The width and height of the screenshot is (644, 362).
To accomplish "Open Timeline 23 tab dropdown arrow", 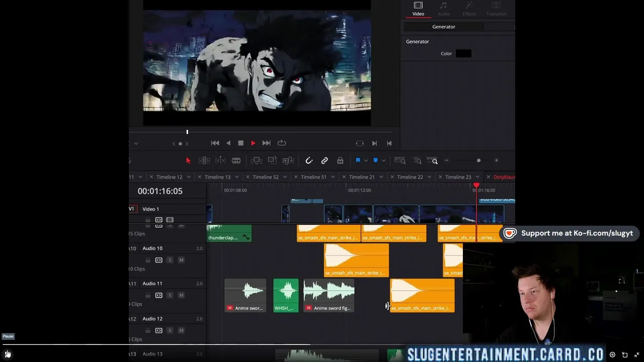I will [x=477, y=177].
